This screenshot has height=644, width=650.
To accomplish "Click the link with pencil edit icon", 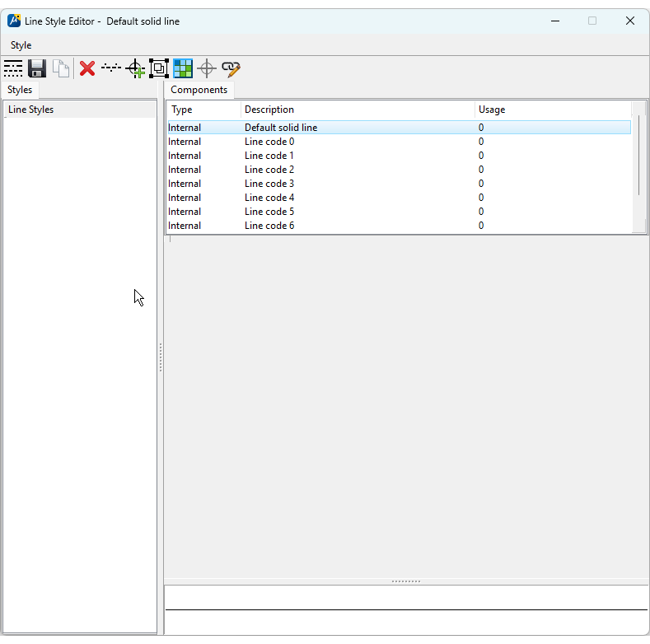I will [x=231, y=68].
